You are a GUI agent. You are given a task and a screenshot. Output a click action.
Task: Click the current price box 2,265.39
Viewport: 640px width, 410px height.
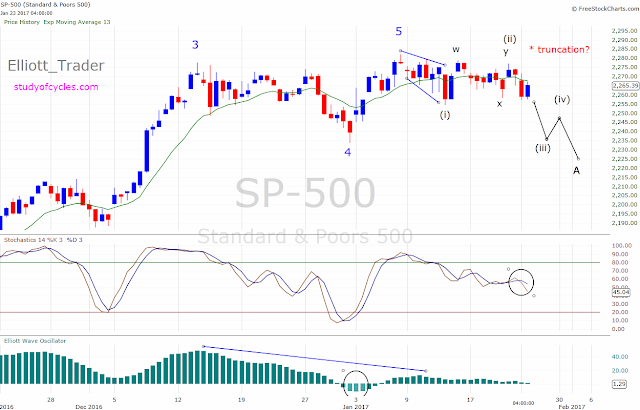coord(626,86)
